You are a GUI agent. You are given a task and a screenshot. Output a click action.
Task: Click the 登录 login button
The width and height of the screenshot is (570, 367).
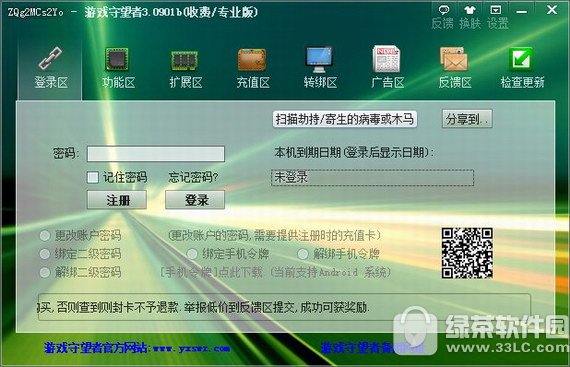point(195,200)
